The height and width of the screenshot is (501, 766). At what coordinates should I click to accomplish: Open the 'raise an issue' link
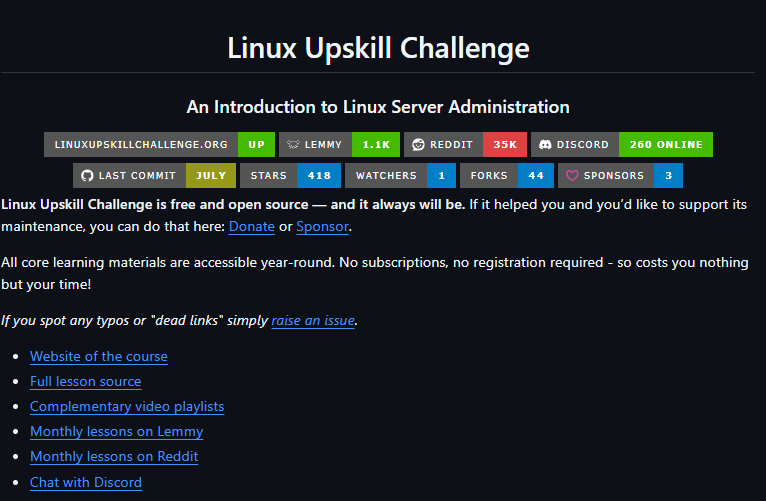coord(313,321)
